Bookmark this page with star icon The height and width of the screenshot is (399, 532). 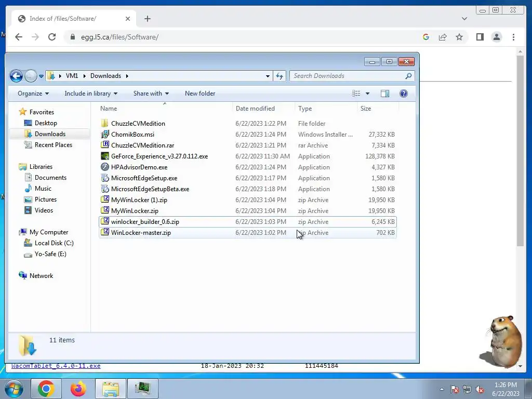click(459, 37)
